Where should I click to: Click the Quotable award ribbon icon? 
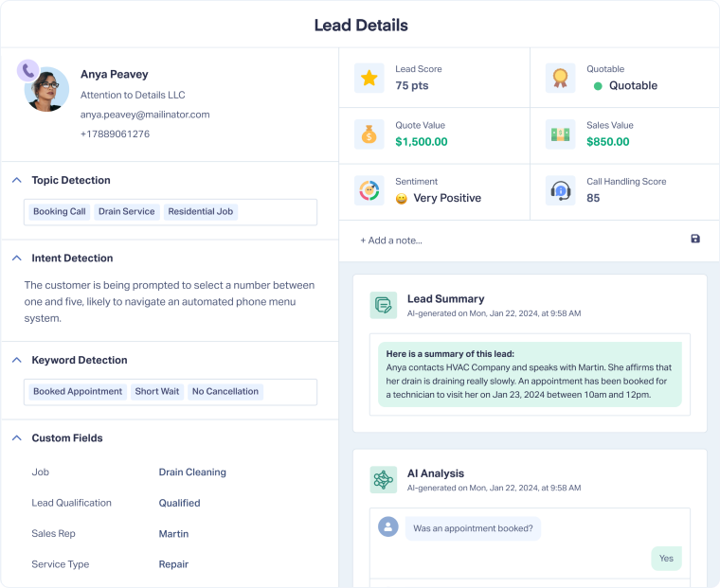coord(560,78)
